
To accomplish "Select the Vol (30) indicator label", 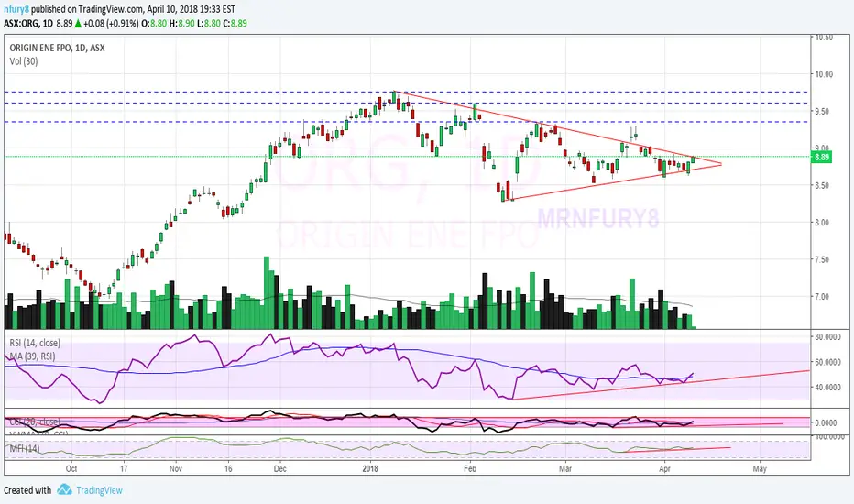I will 24,61.
